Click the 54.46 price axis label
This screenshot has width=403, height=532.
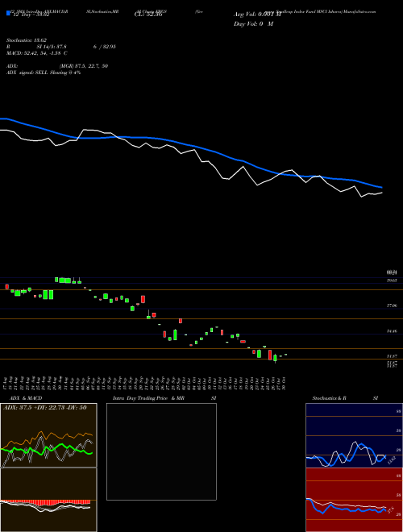tap(393, 331)
